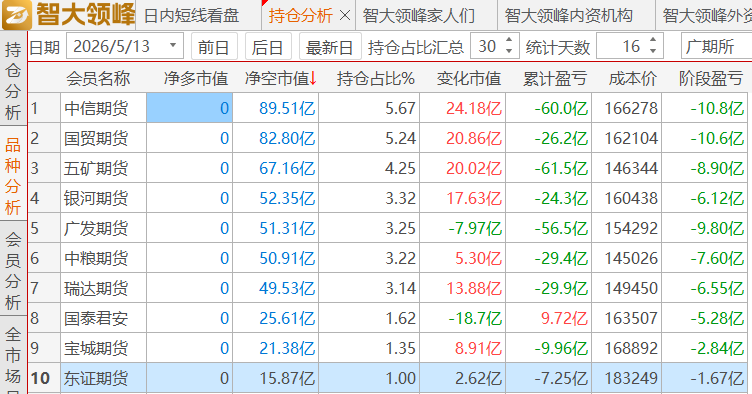Select the 全市场 side tab

13,357
